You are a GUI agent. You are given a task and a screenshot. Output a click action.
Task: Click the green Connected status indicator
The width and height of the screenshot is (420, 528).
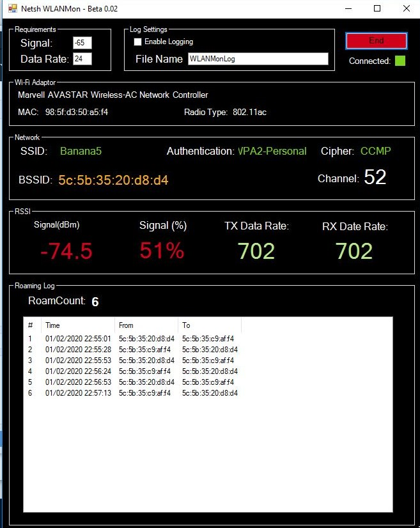click(x=400, y=61)
